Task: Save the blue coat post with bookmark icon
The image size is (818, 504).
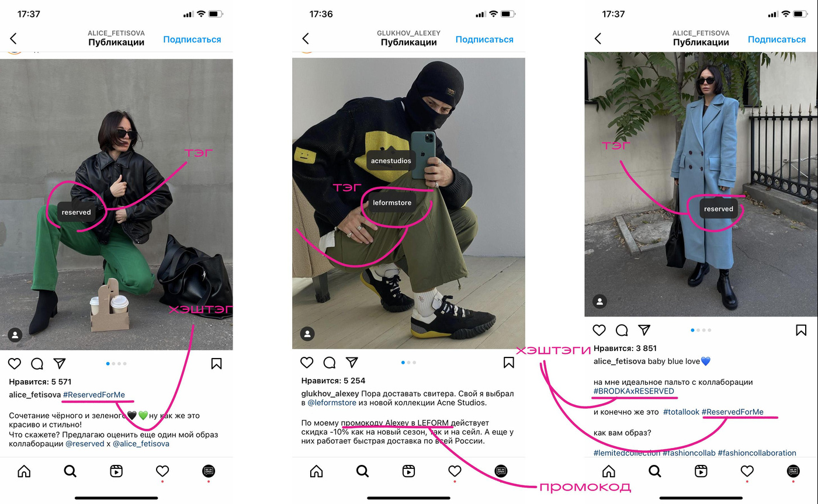Action: [x=801, y=330]
